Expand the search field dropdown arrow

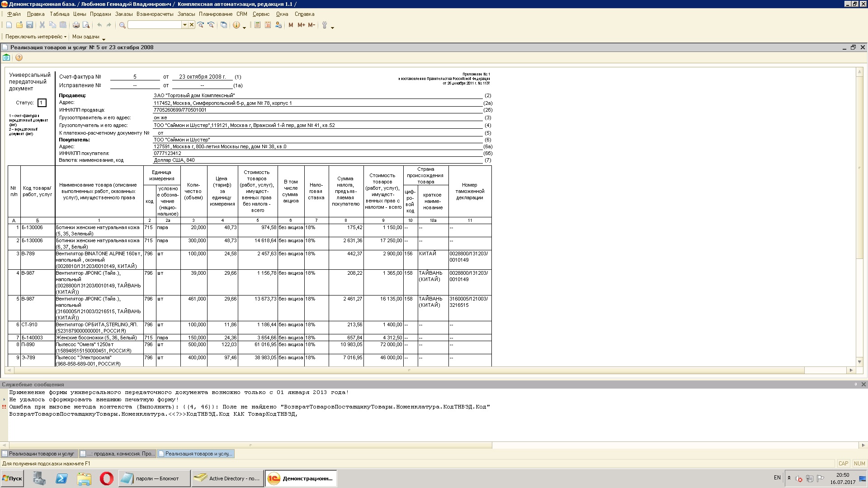tap(185, 25)
